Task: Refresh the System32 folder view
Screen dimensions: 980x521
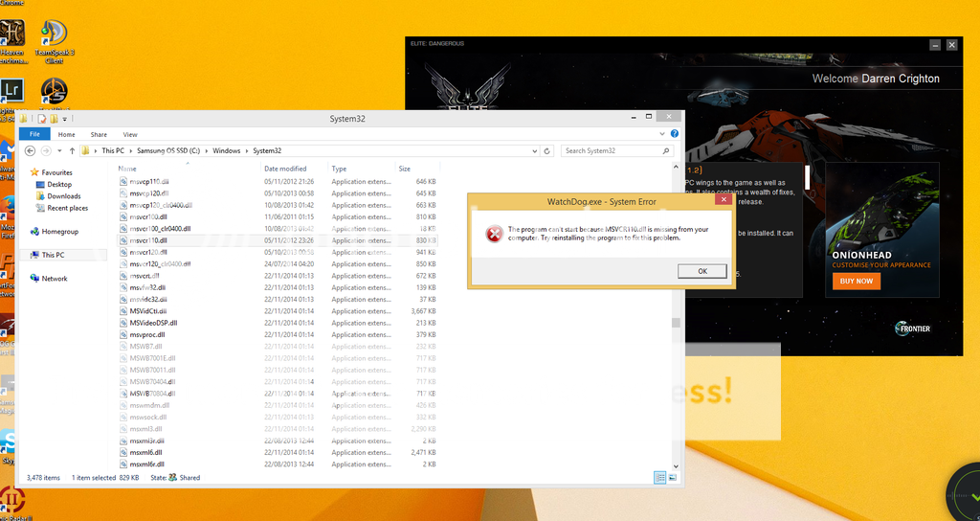Action: 546,150
